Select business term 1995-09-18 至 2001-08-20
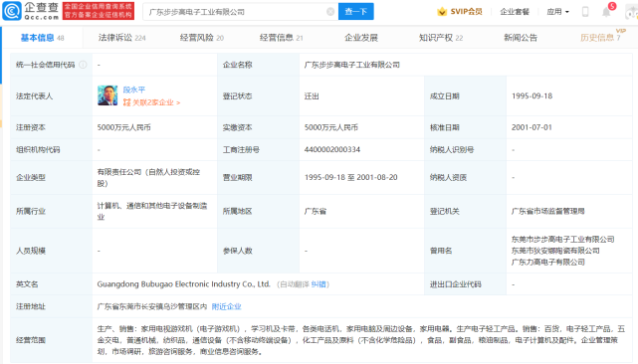The height and width of the screenshot is (364, 638). [350, 177]
